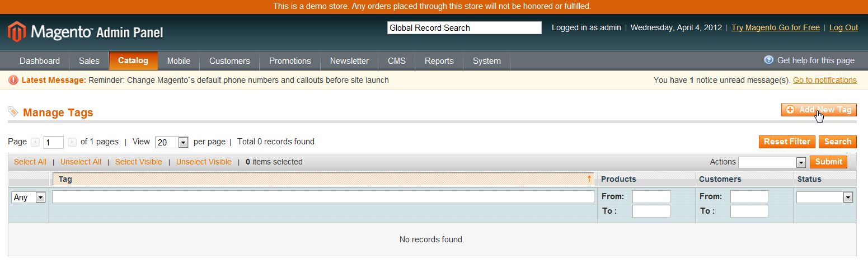The height and width of the screenshot is (268, 868).
Task: Click the Unselect Visible link
Action: 204,162
